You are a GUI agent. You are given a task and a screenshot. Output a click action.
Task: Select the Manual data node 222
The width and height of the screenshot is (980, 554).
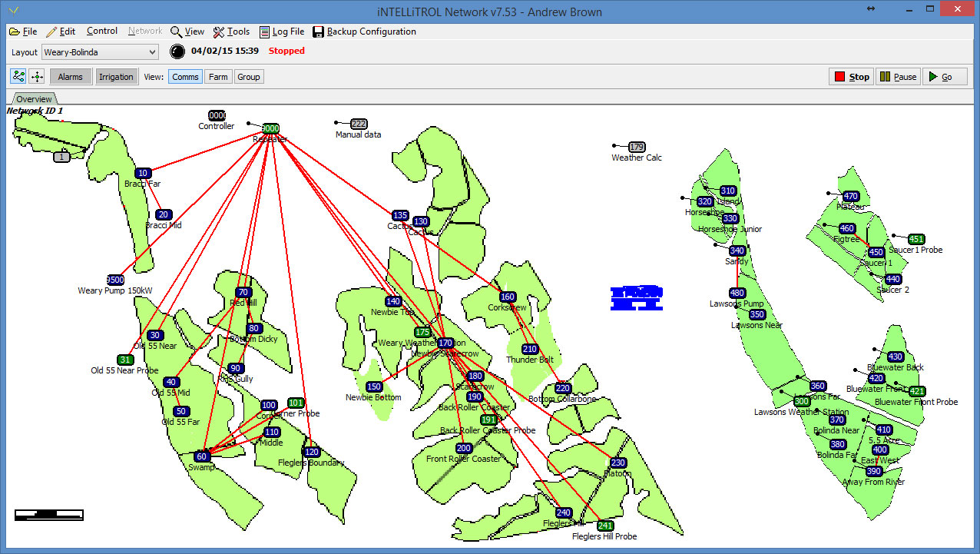359,124
